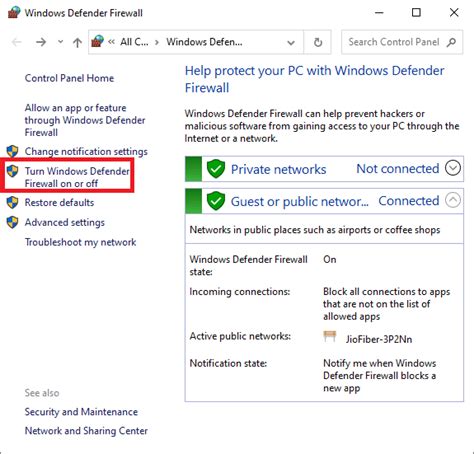Open the address bar history dropdown
This screenshot has width=474, height=454.
tap(291, 42)
